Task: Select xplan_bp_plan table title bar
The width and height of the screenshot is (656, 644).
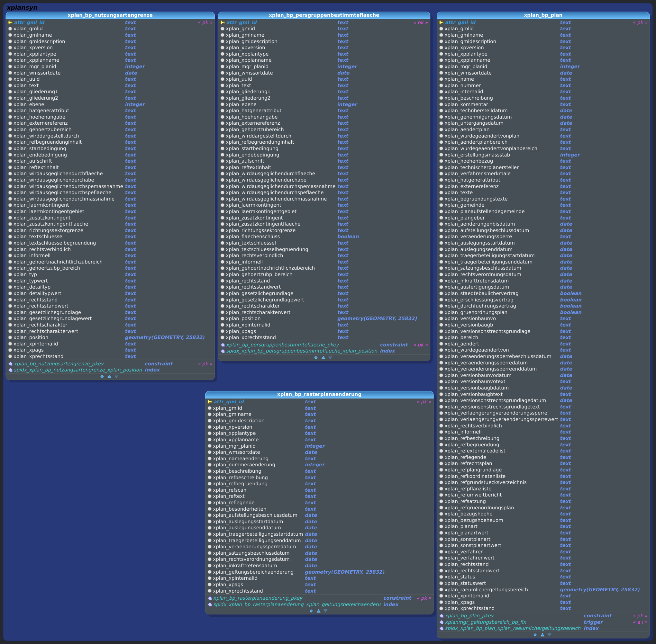Action: 542,15
